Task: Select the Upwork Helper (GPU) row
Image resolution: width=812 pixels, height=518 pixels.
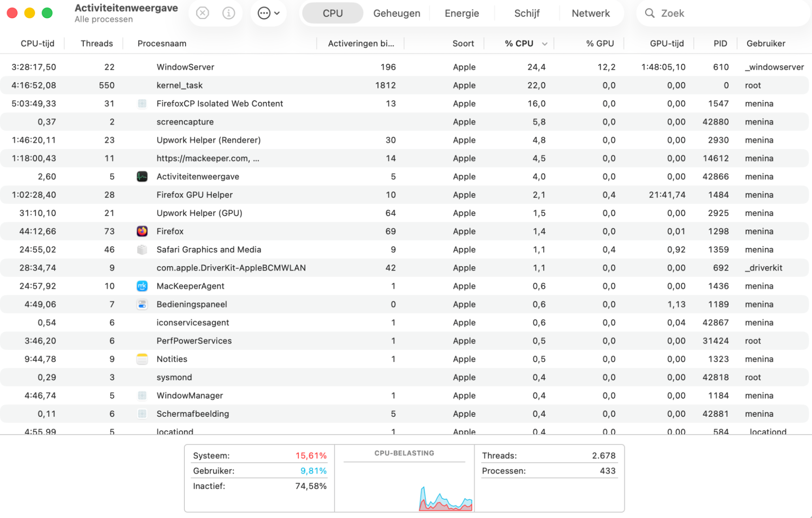Action: [x=404, y=213]
